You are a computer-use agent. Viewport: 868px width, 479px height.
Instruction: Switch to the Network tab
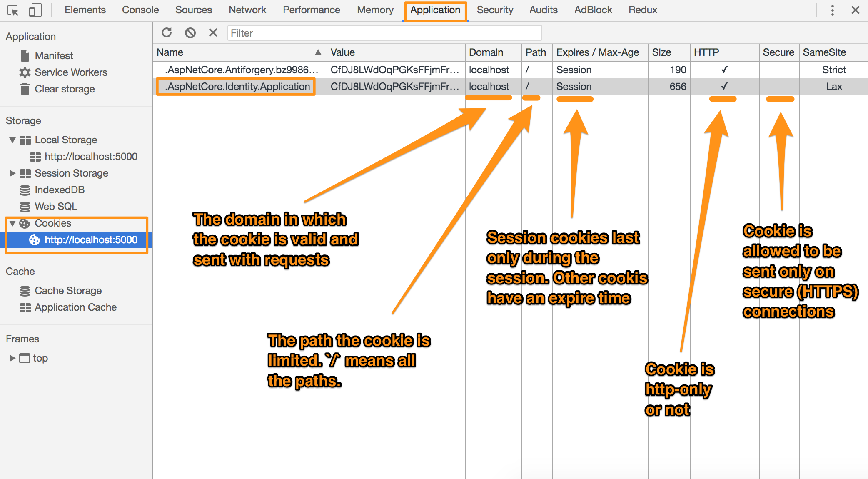pyautogui.click(x=247, y=10)
